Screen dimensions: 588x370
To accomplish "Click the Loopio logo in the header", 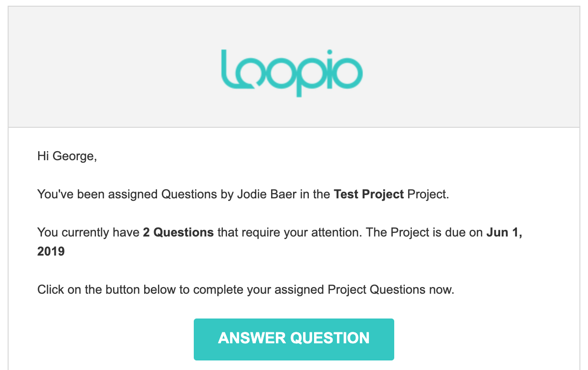I will (292, 72).
